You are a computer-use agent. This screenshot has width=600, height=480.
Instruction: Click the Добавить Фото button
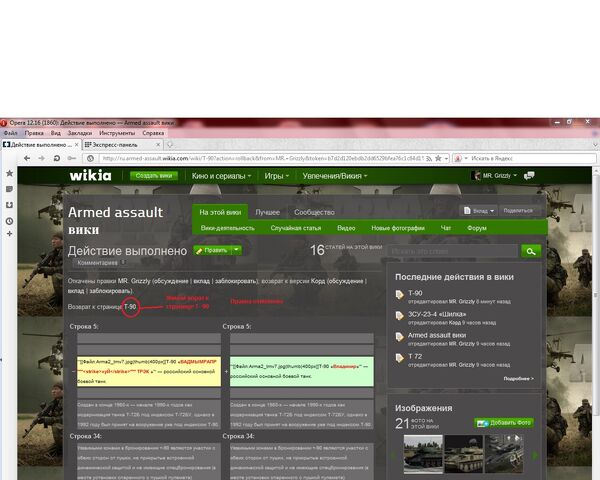504,423
